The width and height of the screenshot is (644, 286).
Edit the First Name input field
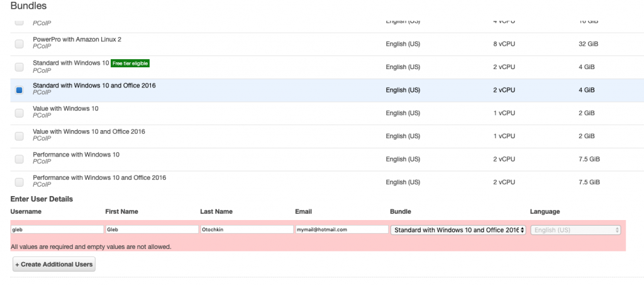tap(152, 230)
